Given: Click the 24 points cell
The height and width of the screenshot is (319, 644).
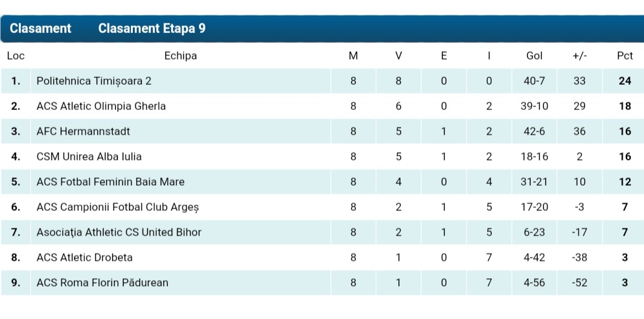Looking at the screenshot, I should (625, 81).
